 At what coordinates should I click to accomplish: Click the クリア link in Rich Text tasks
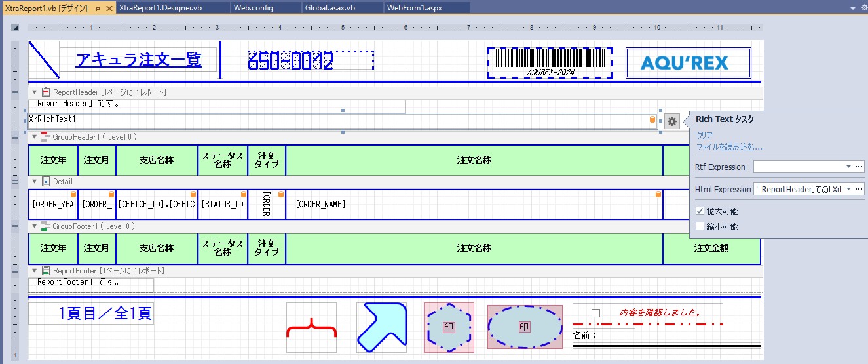[704, 135]
